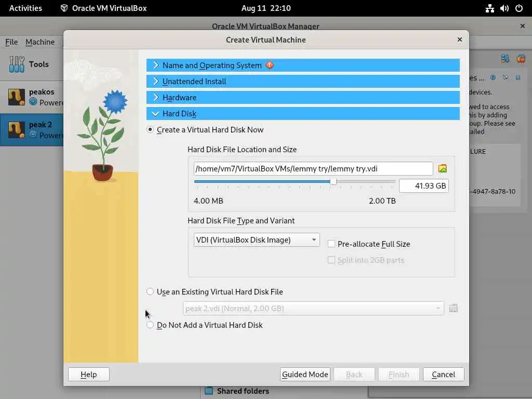Expand the Unattended Install section
This screenshot has width=532, height=399.
coord(303,82)
